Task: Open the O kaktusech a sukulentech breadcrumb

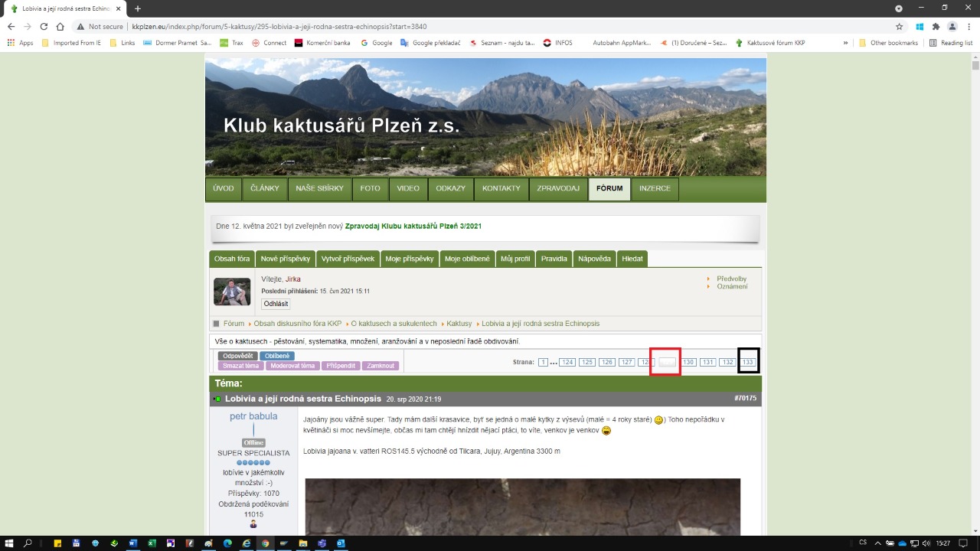Action: [x=394, y=324]
